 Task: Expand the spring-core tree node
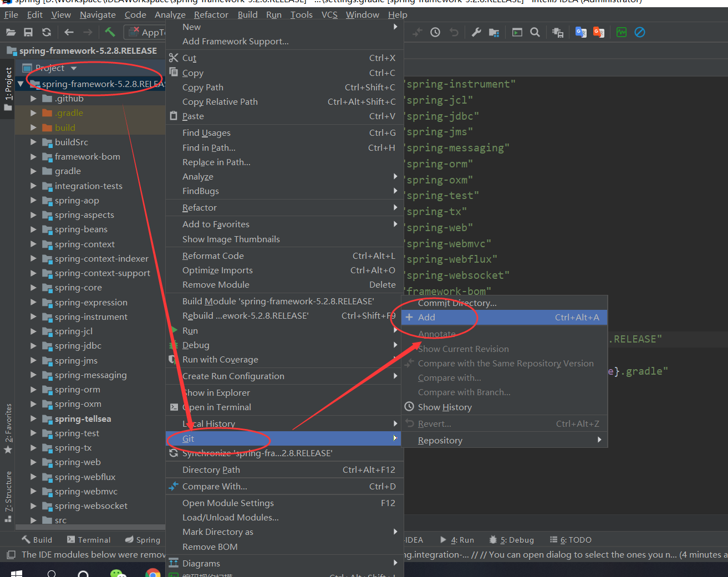coord(33,287)
